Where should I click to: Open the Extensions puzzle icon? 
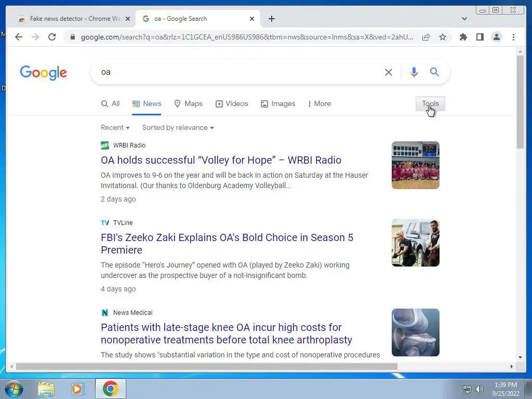pyautogui.click(x=463, y=37)
